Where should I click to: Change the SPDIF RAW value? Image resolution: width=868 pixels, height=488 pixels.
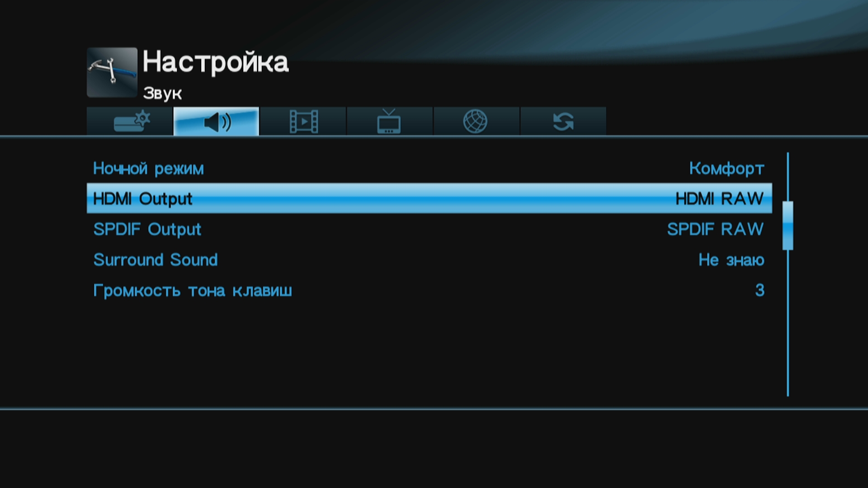(x=715, y=229)
